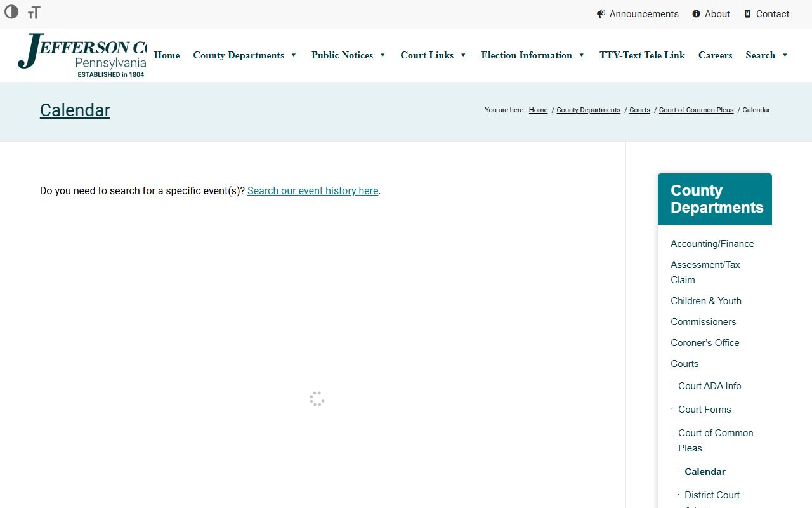Expand the Election Information dropdown arrow
The image size is (812, 508).
[581, 55]
